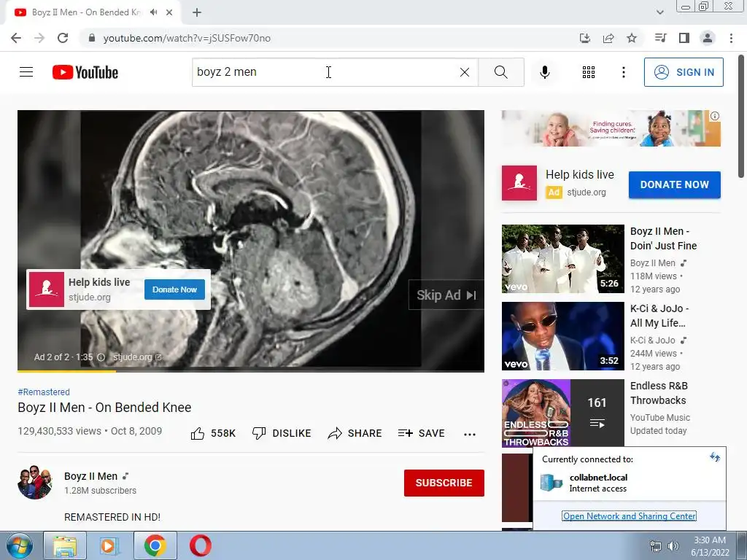Close the Boyz II Men tab

pyautogui.click(x=169, y=12)
